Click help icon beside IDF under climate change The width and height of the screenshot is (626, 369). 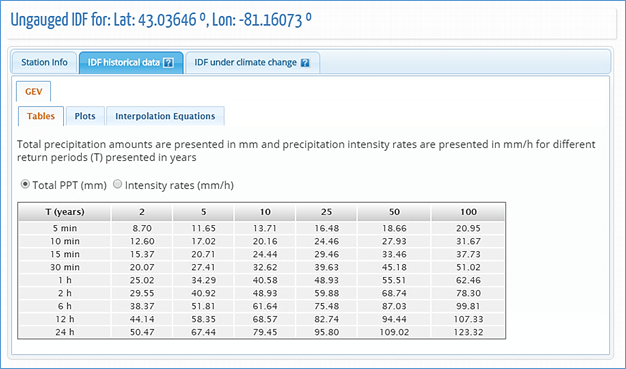pyautogui.click(x=305, y=63)
